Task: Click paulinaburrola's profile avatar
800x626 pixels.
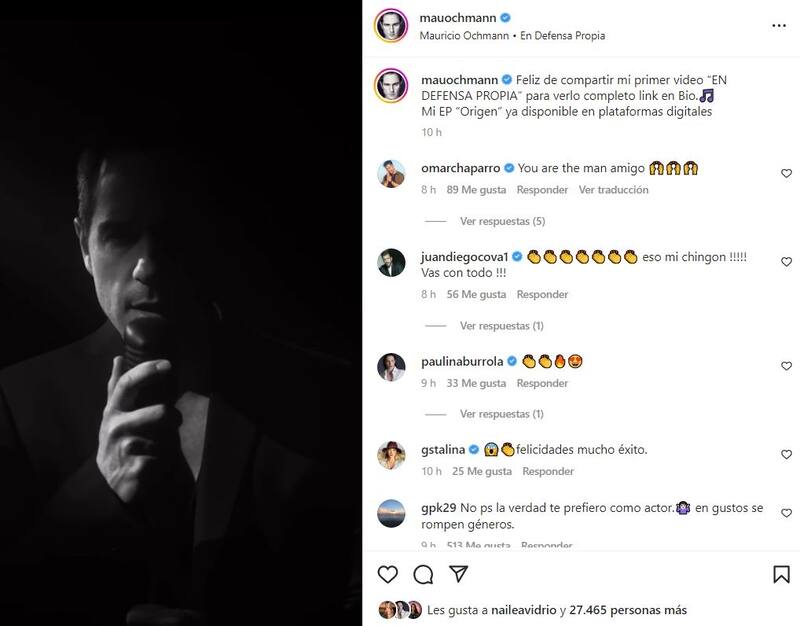Action: [x=390, y=367]
